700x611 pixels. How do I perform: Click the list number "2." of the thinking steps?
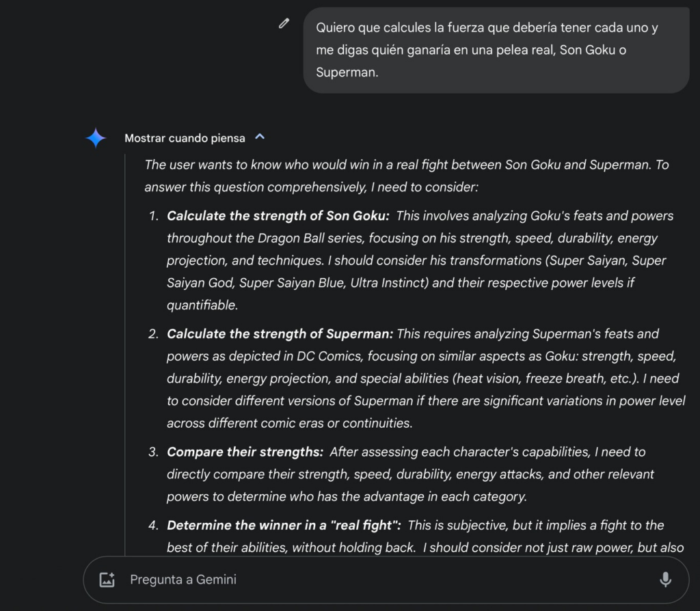pos(153,334)
